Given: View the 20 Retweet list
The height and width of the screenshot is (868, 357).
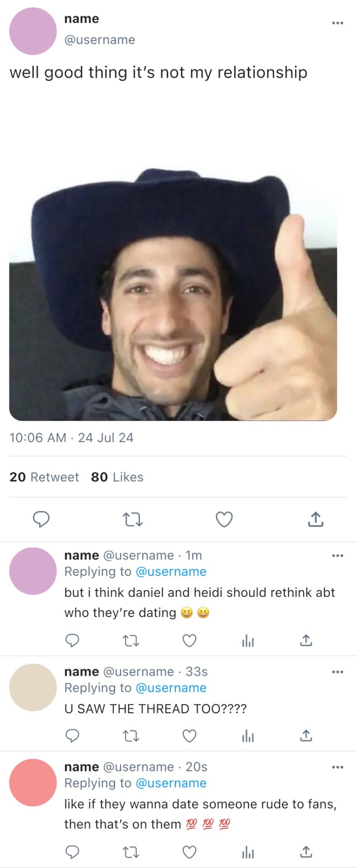Looking at the screenshot, I should tap(44, 477).
